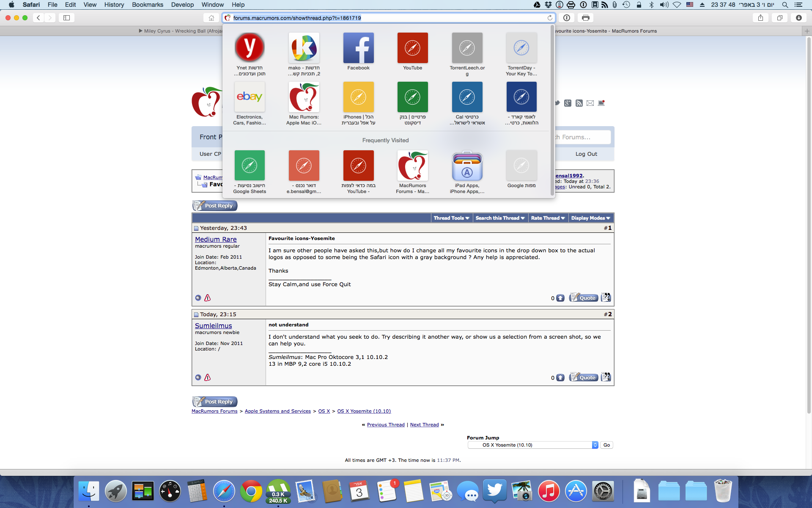Open the Develop menu

(x=182, y=5)
